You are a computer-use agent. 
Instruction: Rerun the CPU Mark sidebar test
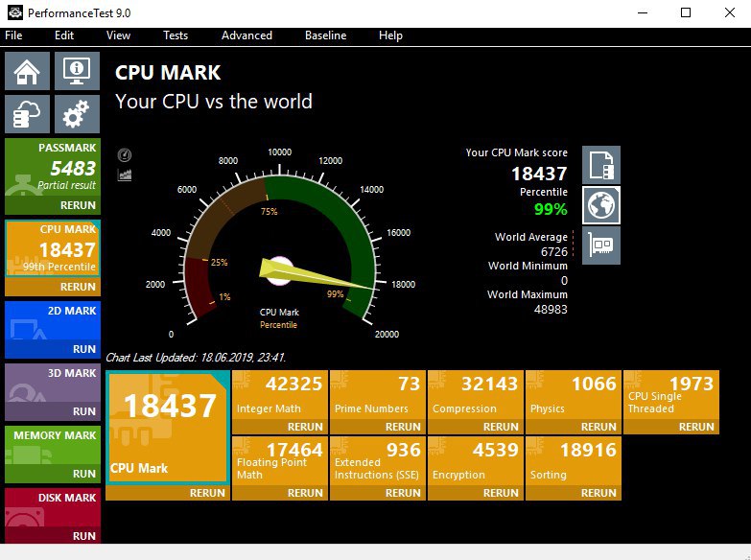pos(53,287)
